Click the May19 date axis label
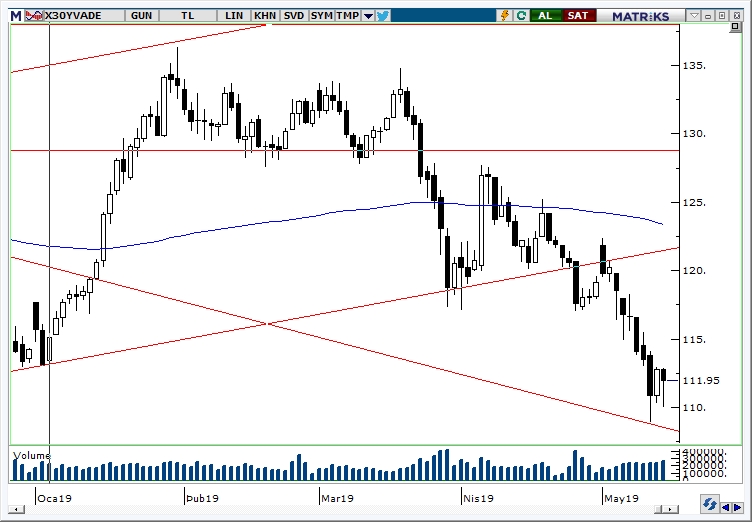This screenshot has width=752, height=522. coord(621,498)
